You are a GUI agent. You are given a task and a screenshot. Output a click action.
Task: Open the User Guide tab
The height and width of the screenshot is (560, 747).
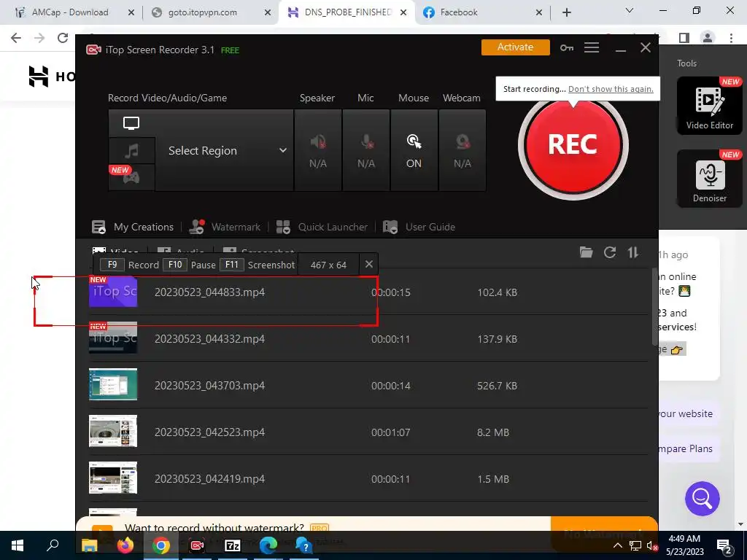point(419,227)
